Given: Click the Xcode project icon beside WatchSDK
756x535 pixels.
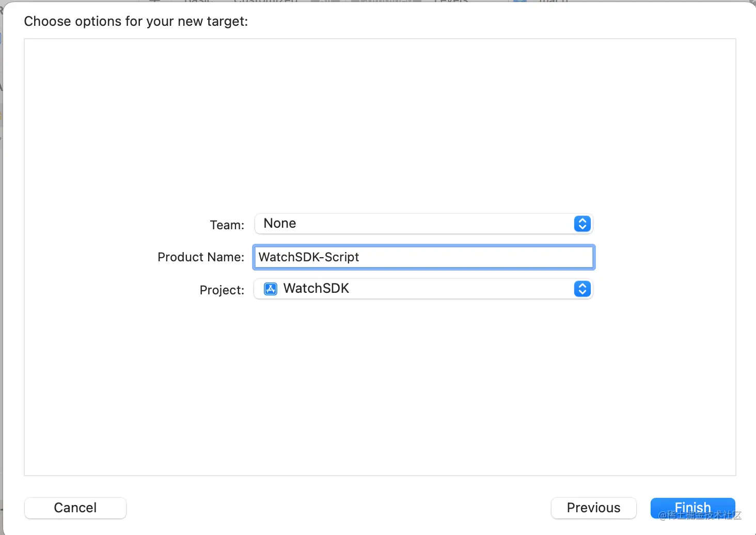Looking at the screenshot, I should click(x=271, y=289).
